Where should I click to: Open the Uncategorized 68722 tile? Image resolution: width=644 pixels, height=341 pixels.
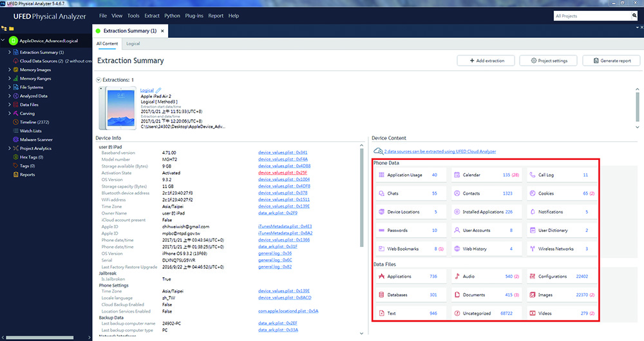pos(486,313)
